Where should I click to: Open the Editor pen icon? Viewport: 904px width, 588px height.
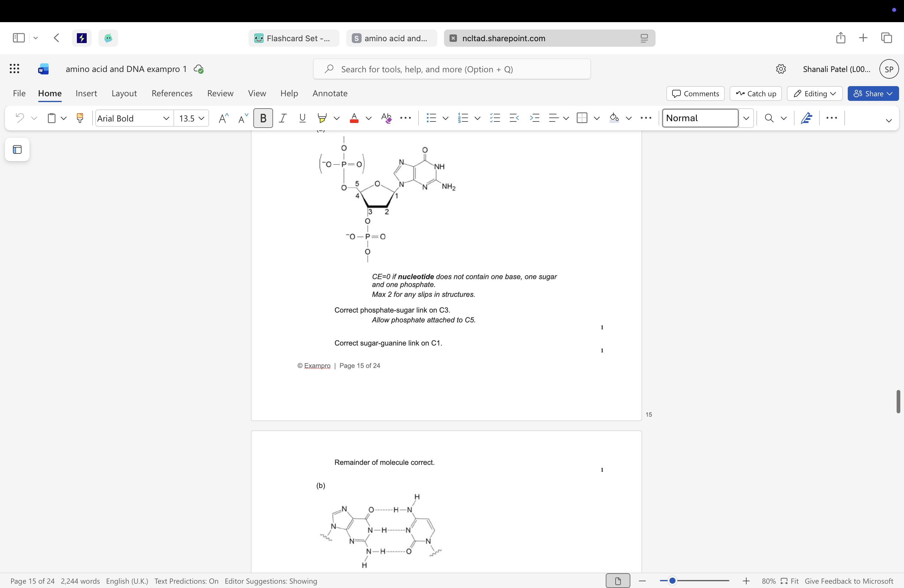pyautogui.click(x=807, y=118)
